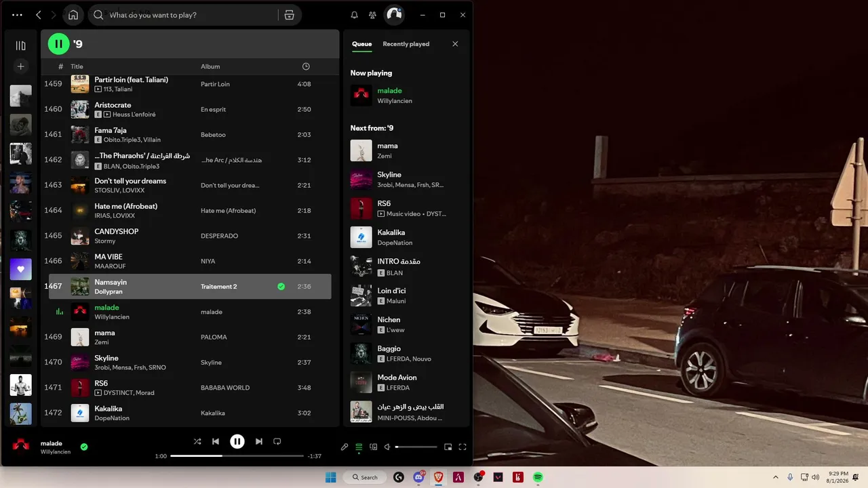The image size is (868, 488).
Task: Open the taskbar Search box
Action: coord(365,477)
